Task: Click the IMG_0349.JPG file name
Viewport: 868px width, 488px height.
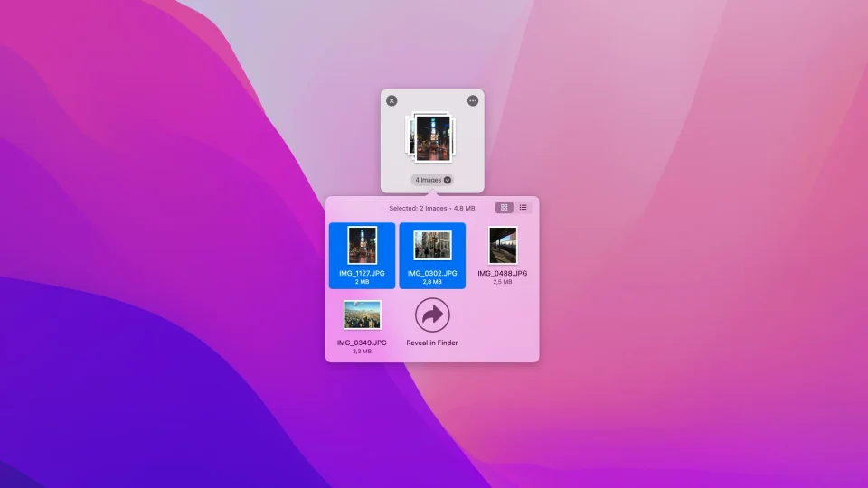Action: [x=362, y=343]
